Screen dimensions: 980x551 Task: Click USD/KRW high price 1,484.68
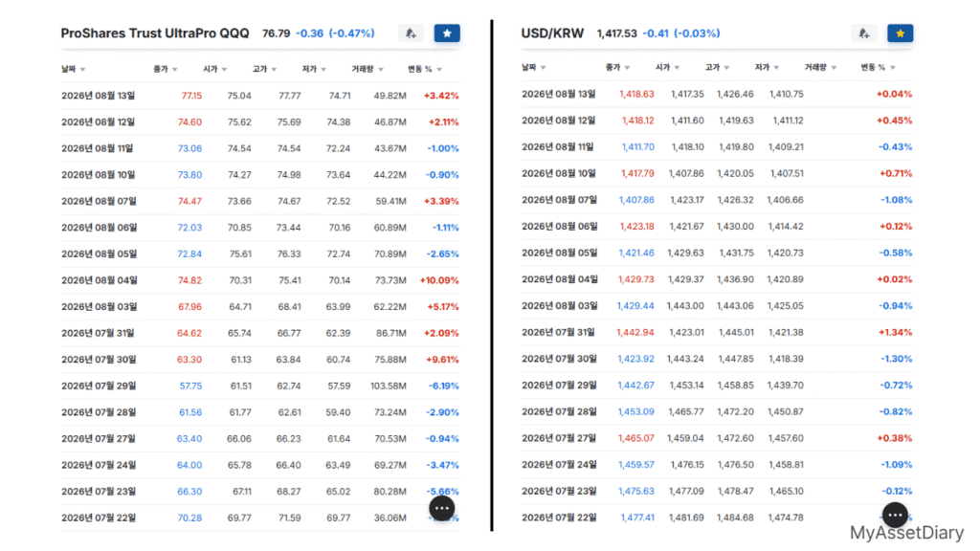(x=736, y=518)
